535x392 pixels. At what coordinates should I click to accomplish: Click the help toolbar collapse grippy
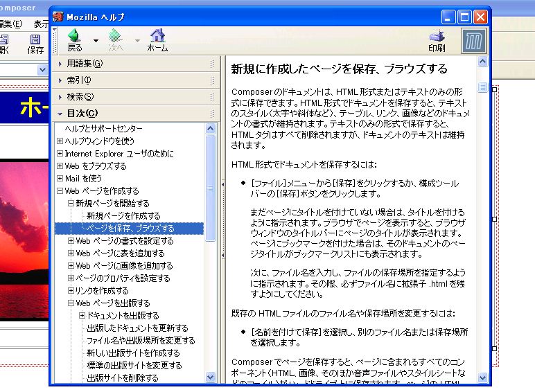55,40
